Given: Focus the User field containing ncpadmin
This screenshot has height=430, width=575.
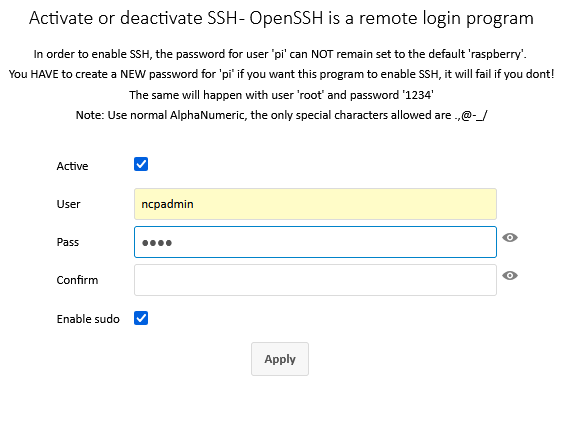Looking at the screenshot, I should [315, 204].
